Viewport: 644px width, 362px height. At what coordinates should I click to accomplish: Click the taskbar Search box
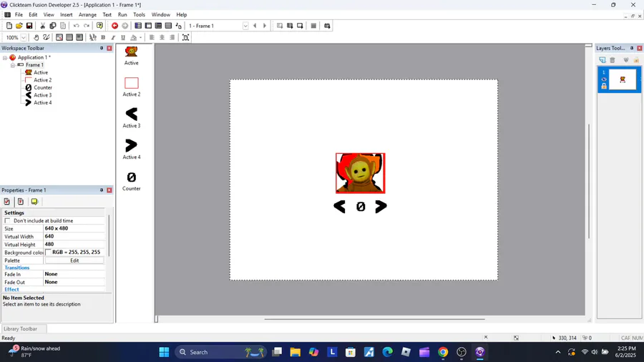(221, 352)
